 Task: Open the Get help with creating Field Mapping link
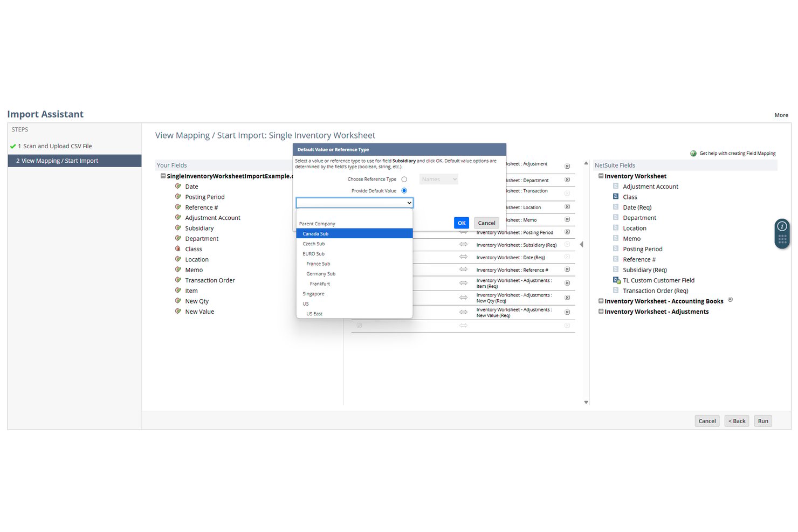[738, 154]
